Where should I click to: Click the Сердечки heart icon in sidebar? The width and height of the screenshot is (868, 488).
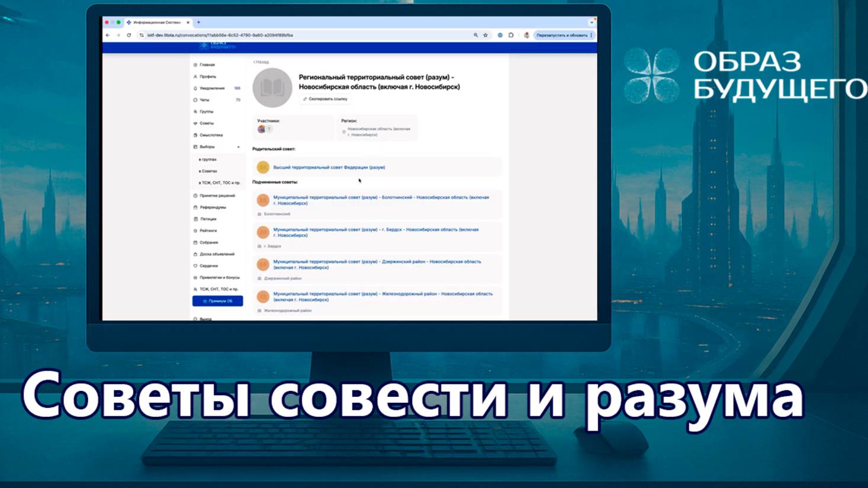[195, 266]
